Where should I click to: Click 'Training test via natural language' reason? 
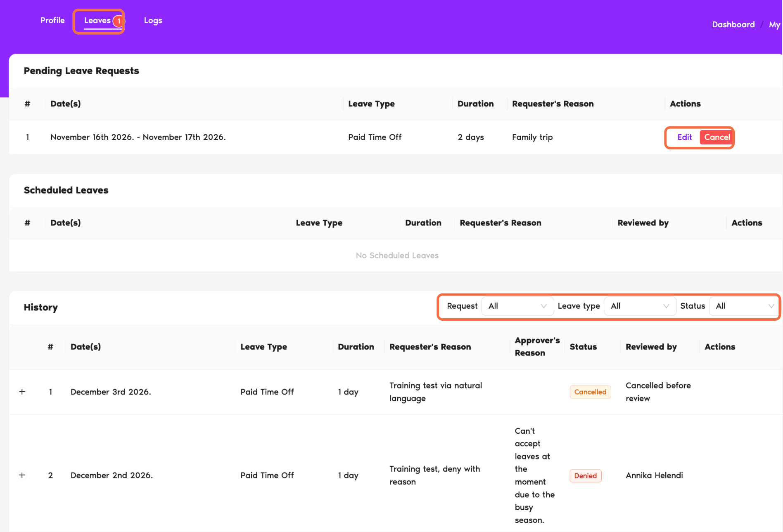[436, 392]
